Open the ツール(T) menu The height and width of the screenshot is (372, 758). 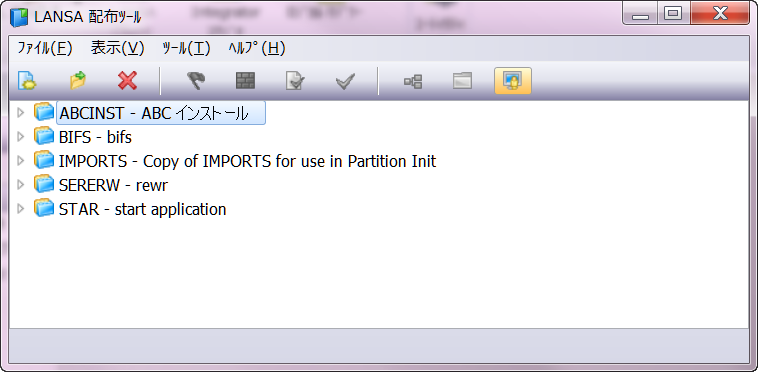point(186,48)
